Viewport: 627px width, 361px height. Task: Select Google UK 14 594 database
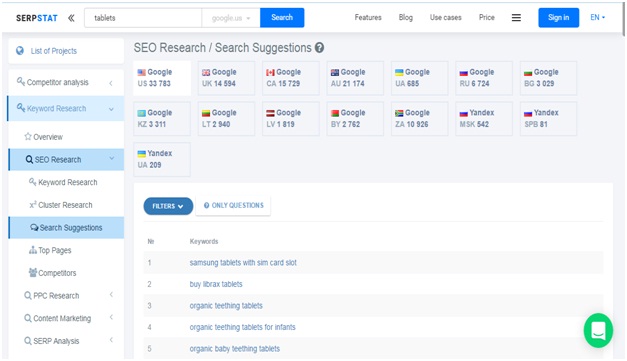(226, 78)
